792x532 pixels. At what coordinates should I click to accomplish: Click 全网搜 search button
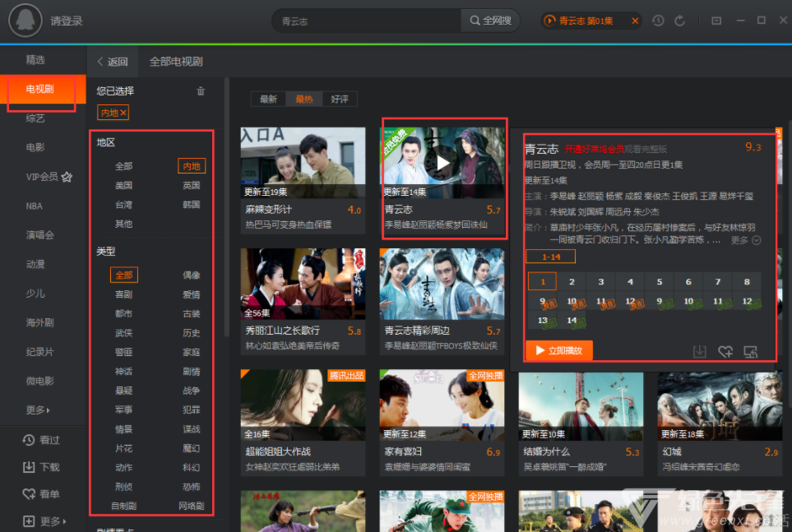pos(490,21)
